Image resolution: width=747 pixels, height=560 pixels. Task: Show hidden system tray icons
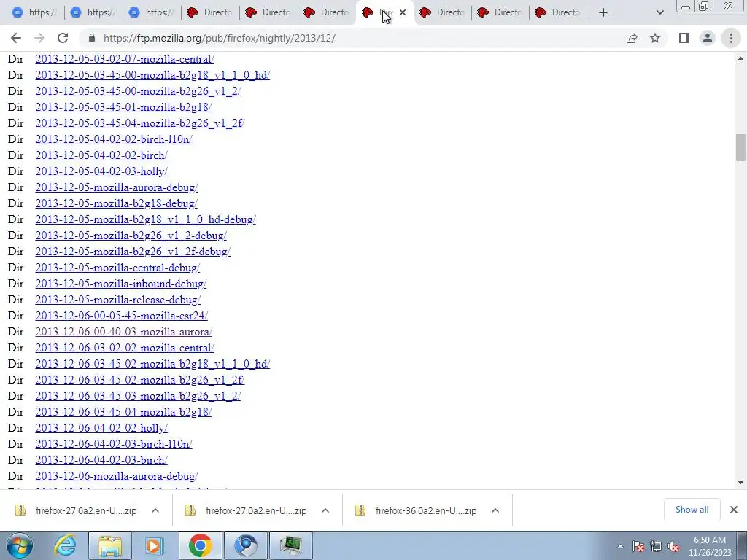(x=620, y=547)
